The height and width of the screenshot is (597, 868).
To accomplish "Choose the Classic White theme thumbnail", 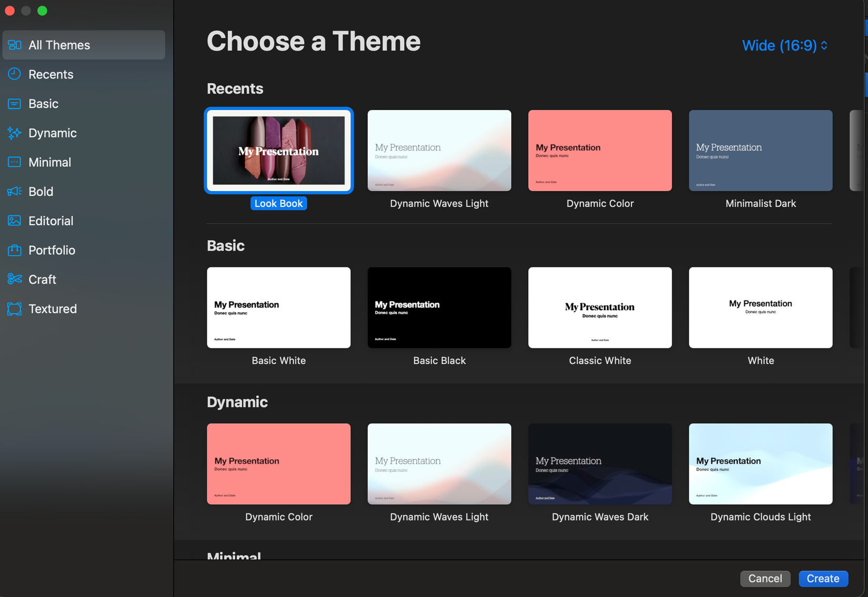I will [x=600, y=307].
